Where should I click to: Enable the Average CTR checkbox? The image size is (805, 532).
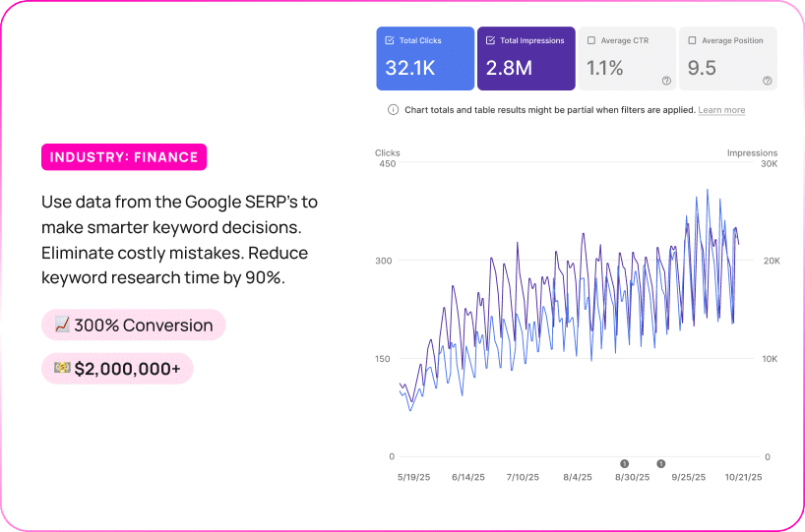coord(591,40)
